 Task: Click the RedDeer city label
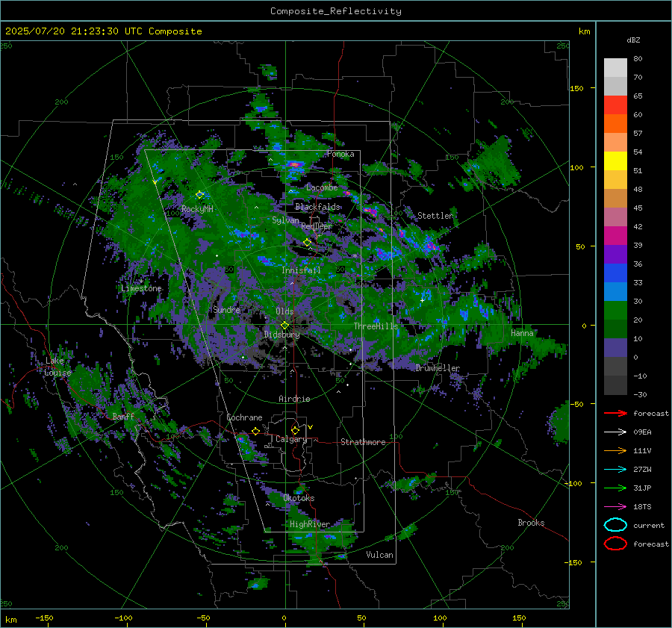point(317,226)
